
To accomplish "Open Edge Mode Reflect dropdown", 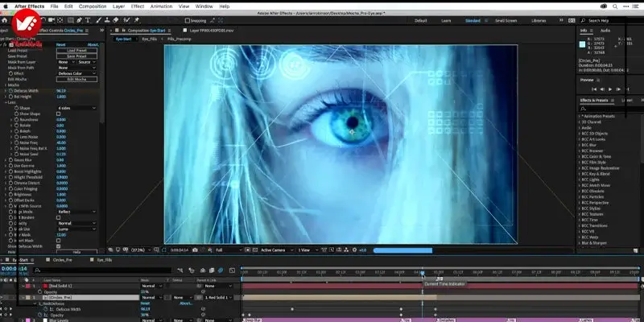I will (x=76, y=212).
